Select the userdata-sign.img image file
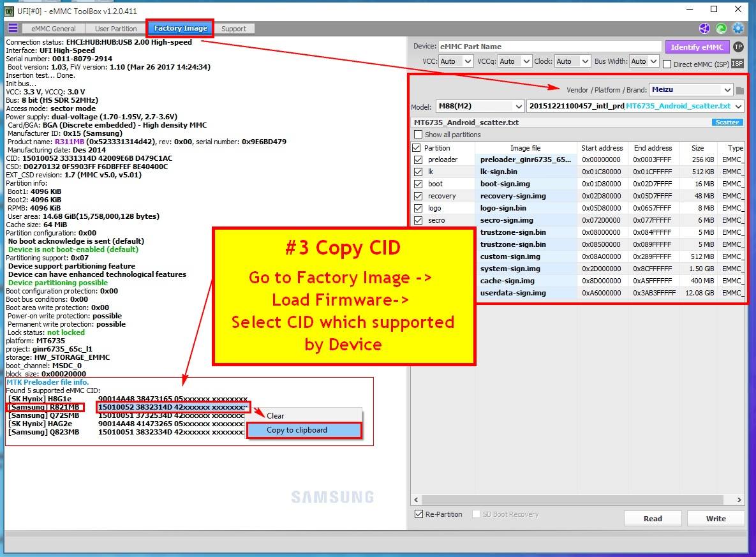 click(x=513, y=293)
